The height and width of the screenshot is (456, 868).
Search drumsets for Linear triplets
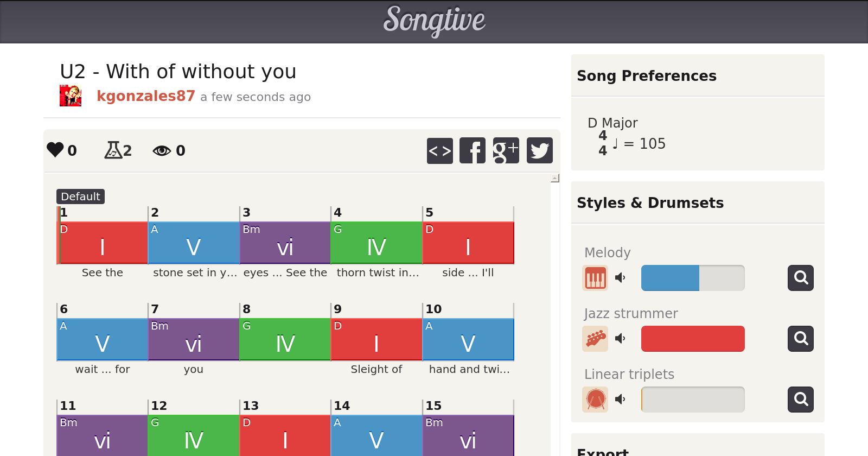[x=800, y=400]
